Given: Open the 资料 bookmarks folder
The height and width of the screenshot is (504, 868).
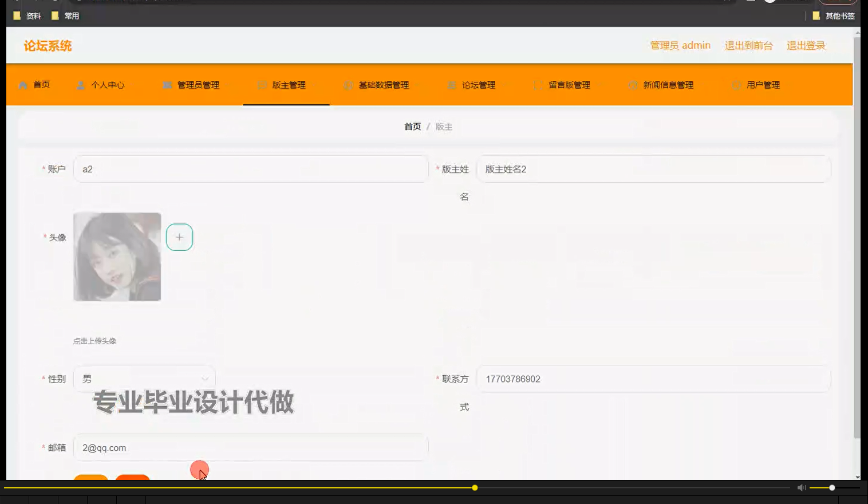Looking at the screenshot, I should tap(27, 15).
